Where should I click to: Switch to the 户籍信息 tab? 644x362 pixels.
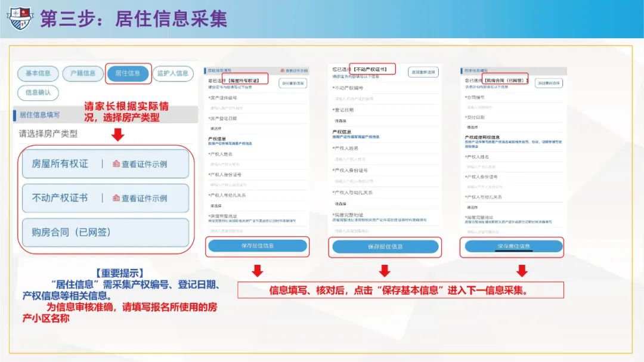click(82, 73)
